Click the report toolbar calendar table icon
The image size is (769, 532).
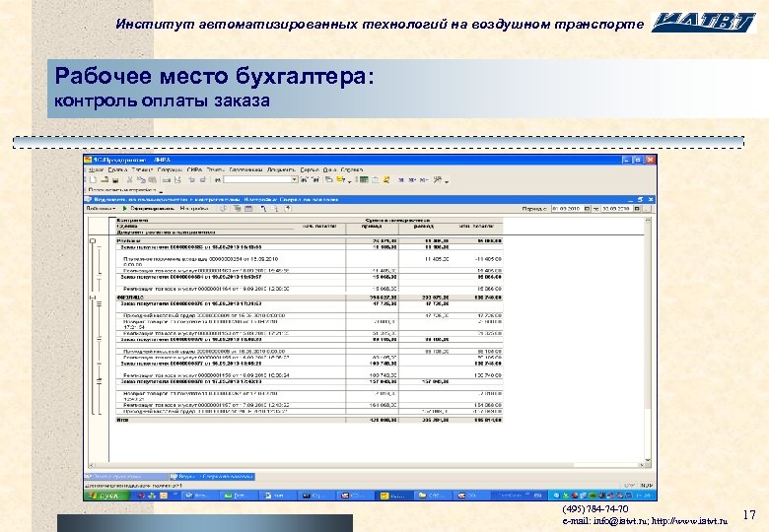[x=249, y=209]
